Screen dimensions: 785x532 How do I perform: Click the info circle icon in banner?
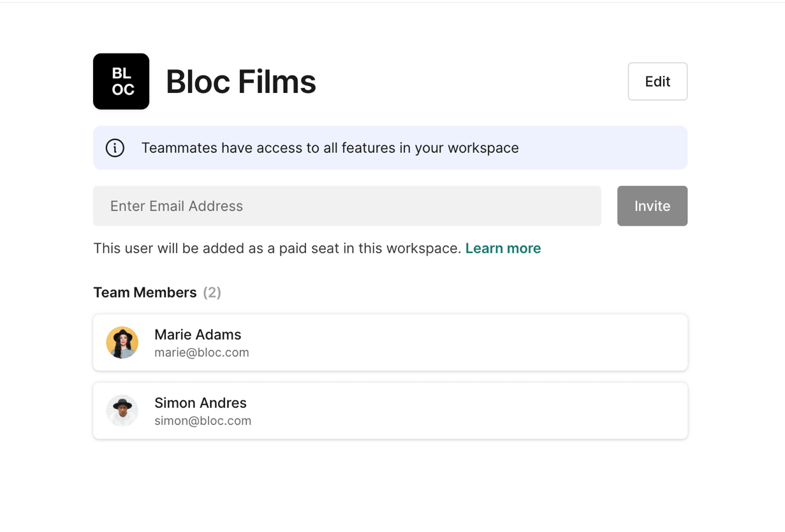[x=115, y=148]
